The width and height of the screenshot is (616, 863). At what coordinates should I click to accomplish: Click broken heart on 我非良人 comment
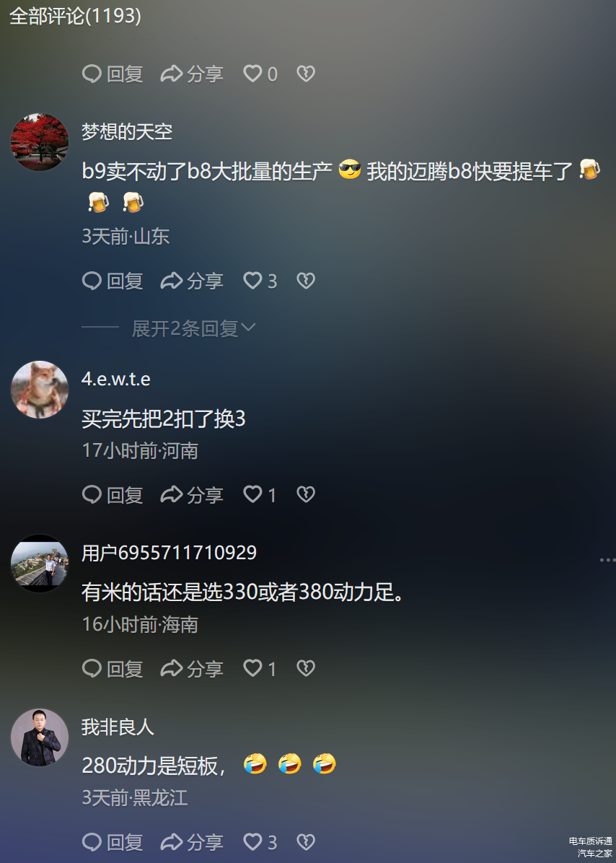tap(306, 841)
